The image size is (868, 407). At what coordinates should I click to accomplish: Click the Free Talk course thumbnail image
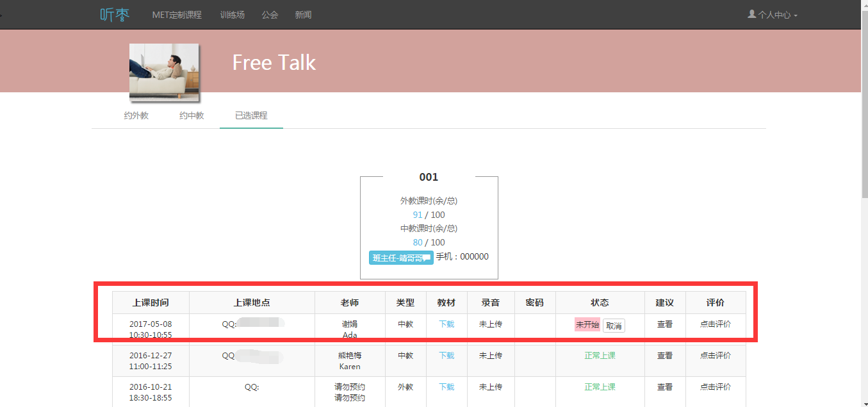(x=164, y=72)
